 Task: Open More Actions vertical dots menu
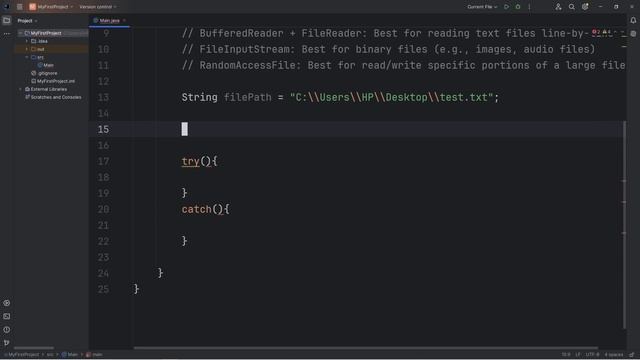click(529, 7)
